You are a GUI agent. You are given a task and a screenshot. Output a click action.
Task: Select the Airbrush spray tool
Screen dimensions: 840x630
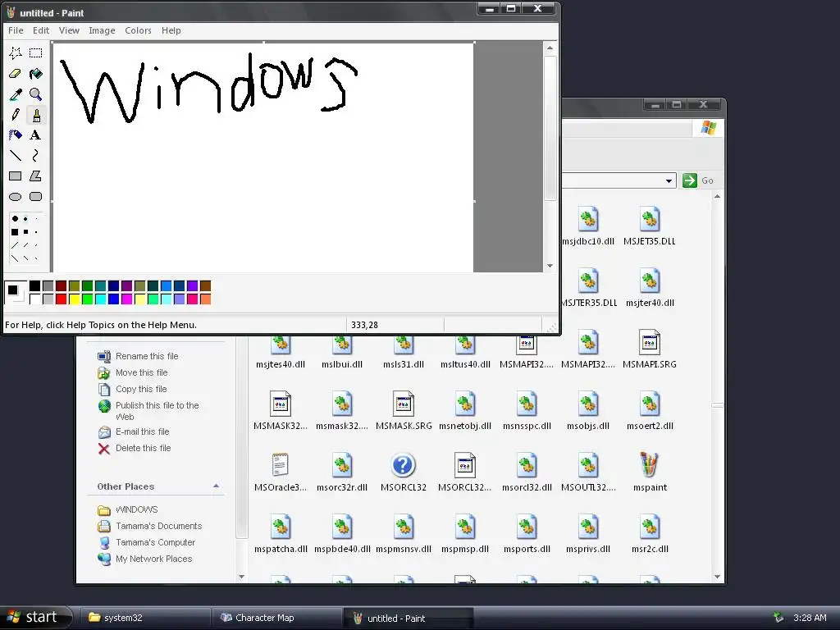pyautogui.click(x=16, y=135)
